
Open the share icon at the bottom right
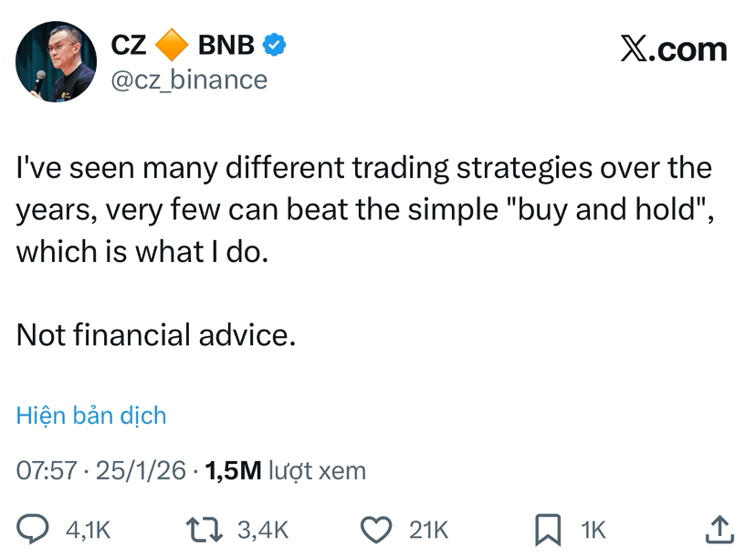[x=719, y=529]
